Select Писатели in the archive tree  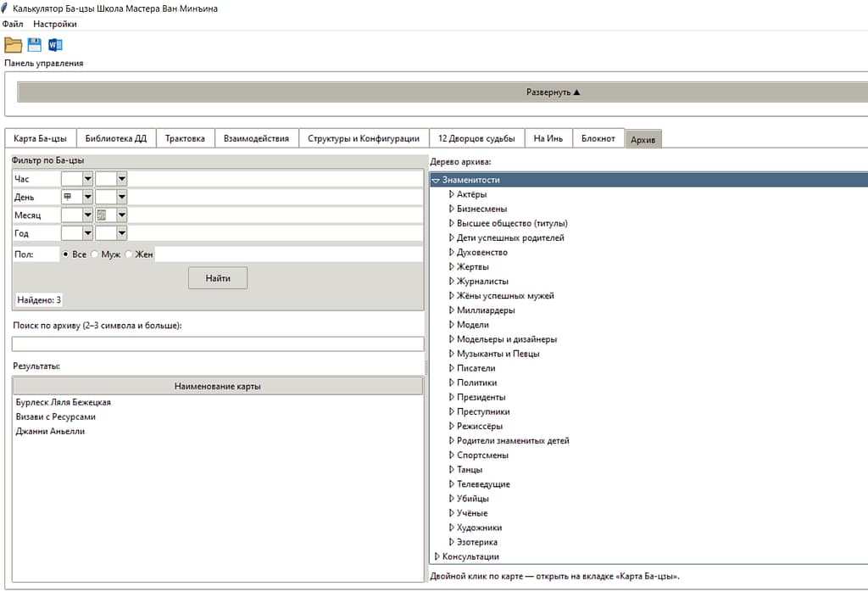point(476,368)
